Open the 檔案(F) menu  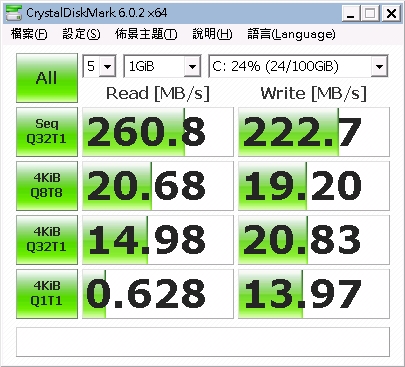click(29, 34)
